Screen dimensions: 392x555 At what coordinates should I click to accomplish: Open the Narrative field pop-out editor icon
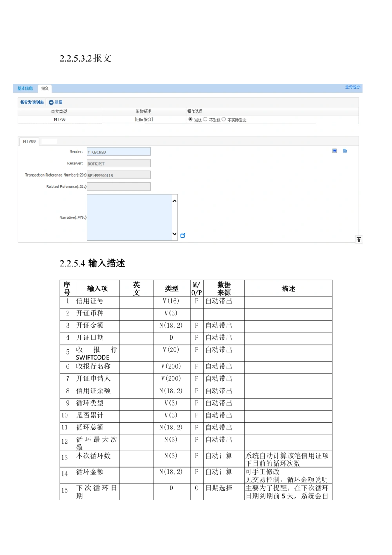183,235
